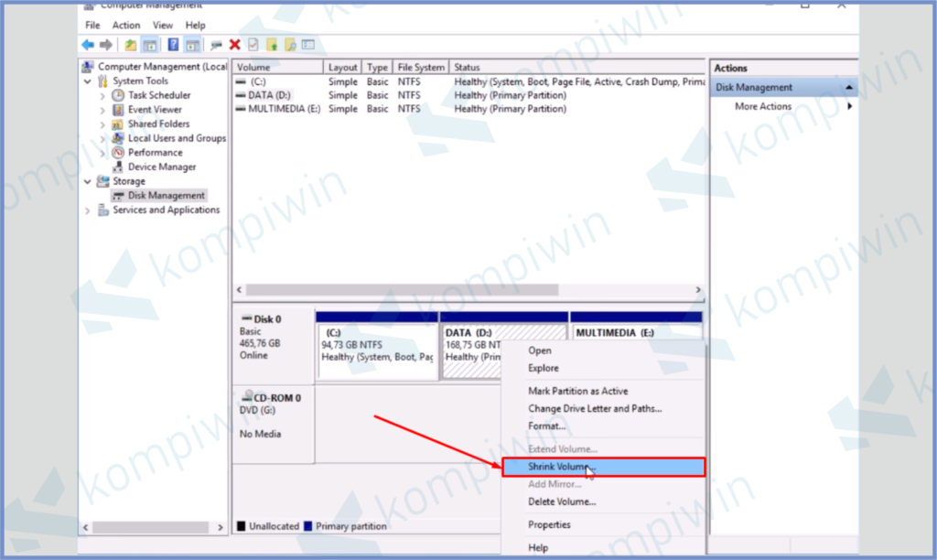Toggle Show/Hide Action Pane toolbar button
The width and height of the screenshot is (937, 560).
point(192,44)
